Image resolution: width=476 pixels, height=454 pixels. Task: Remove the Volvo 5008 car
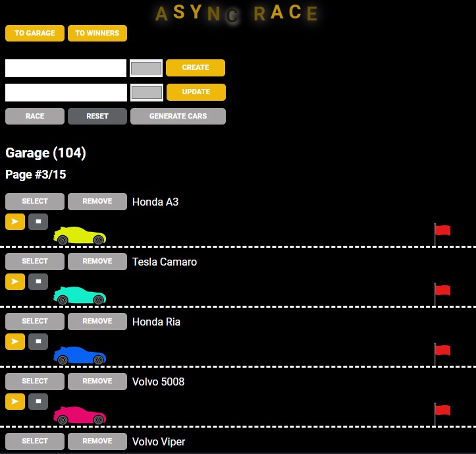point(97,381)
